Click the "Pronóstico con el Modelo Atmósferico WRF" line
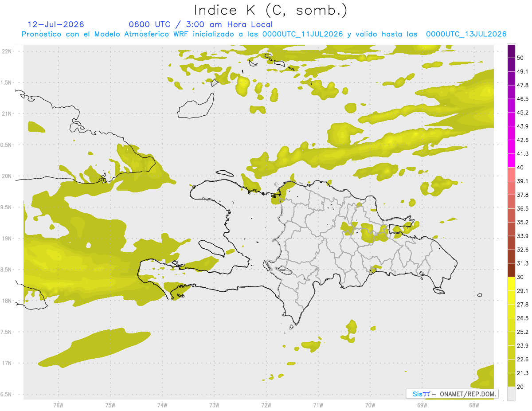Viewport: 532px width, 411px height. click(264, 34)
